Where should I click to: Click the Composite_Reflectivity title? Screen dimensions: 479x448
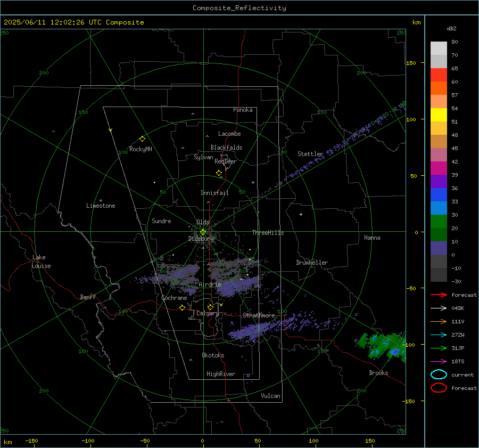point(240,8)
